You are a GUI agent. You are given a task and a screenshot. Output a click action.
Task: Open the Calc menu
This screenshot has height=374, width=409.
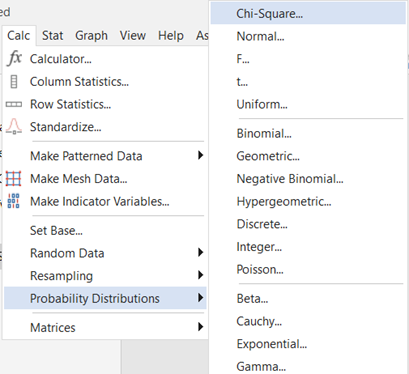click(x=19, y=35)
